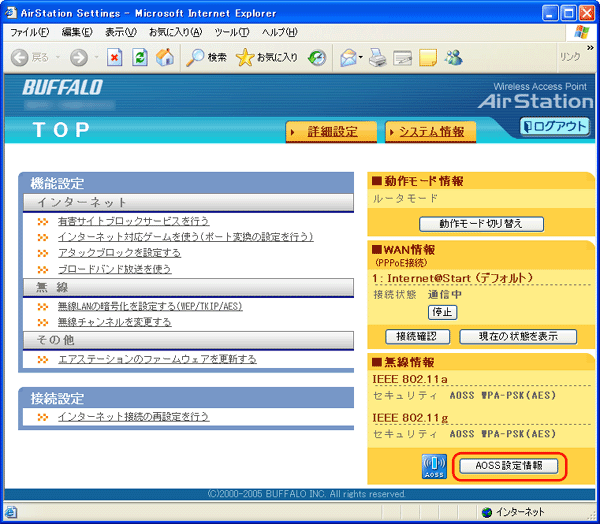Image resolution: width=600 pixels, height=524 pixels.
Task: Click the BUFFALO logo
Action: 63,87
